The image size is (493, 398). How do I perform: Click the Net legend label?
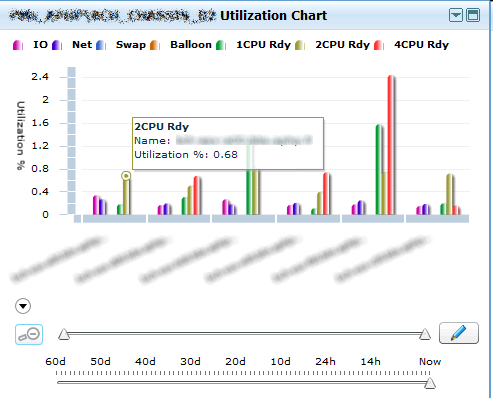point(82,44)
